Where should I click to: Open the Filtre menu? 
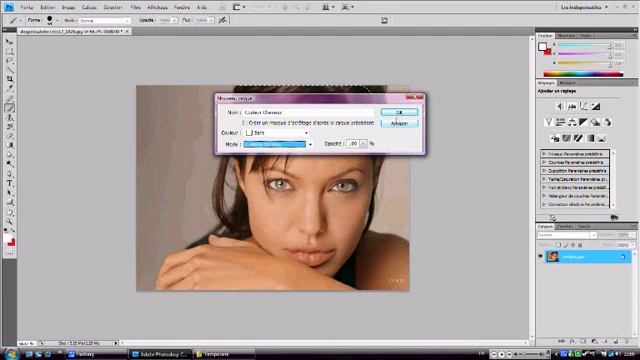[x=135, y=7]
